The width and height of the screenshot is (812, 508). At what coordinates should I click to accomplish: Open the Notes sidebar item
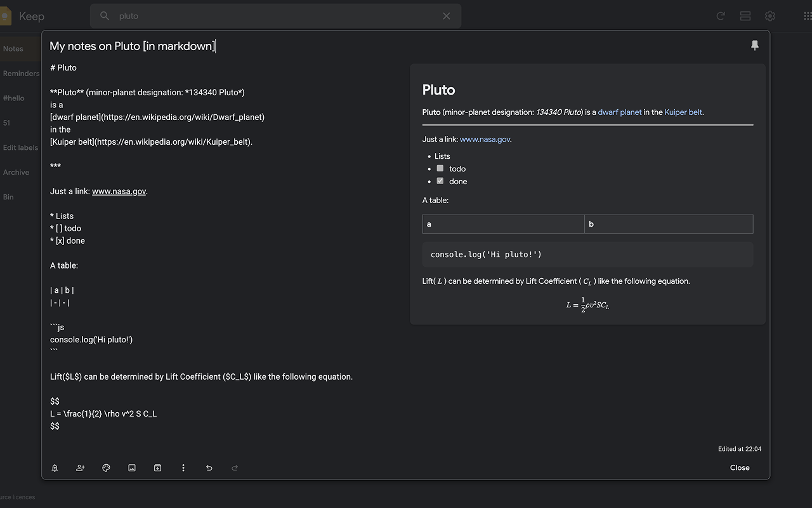(x=13, y=49)
